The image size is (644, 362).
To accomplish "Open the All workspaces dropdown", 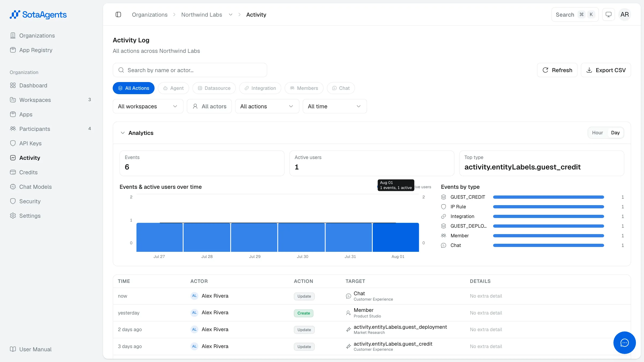I will pyautogui.click(x=148, y=106).
